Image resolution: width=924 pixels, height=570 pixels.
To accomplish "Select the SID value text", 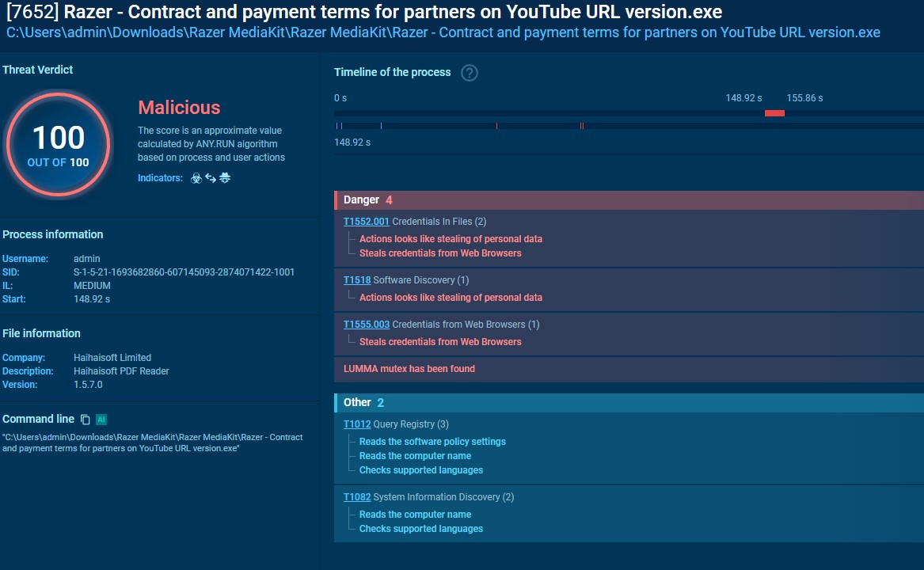I will (x=184, y=272).
